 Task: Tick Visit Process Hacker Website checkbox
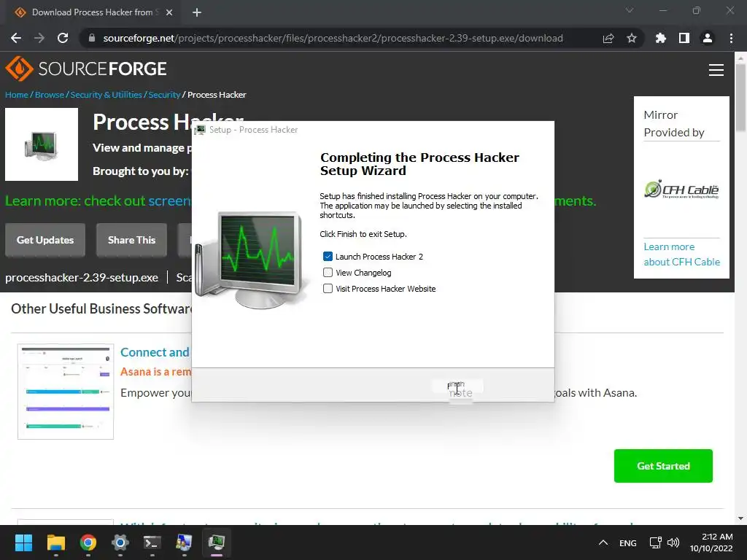[x=328, y=289]
